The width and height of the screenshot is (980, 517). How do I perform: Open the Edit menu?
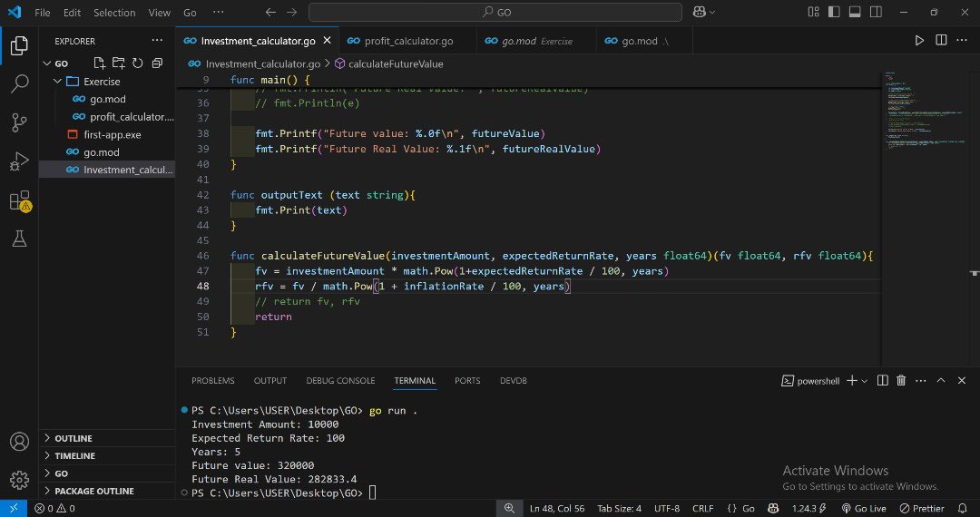[72, 13]
